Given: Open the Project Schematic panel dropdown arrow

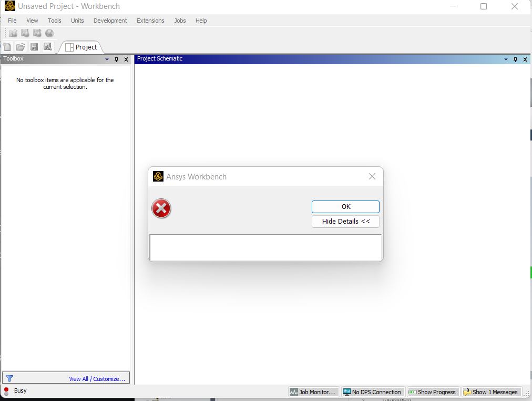Looking at the screenshot, I should point(506,59).
